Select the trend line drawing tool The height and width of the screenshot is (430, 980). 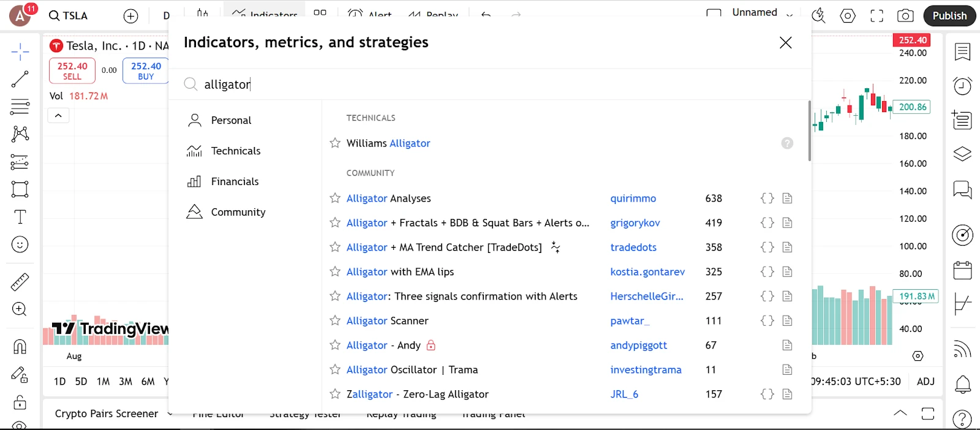click(x=20, y=79)
